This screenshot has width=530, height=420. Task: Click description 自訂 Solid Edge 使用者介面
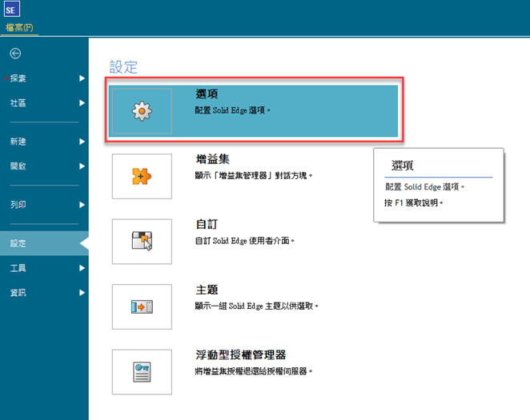(245, 241)
